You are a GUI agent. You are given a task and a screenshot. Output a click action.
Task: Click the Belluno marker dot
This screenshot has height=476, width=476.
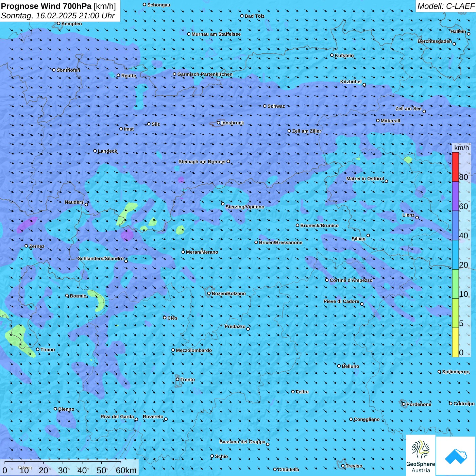(x=339, y=366)
